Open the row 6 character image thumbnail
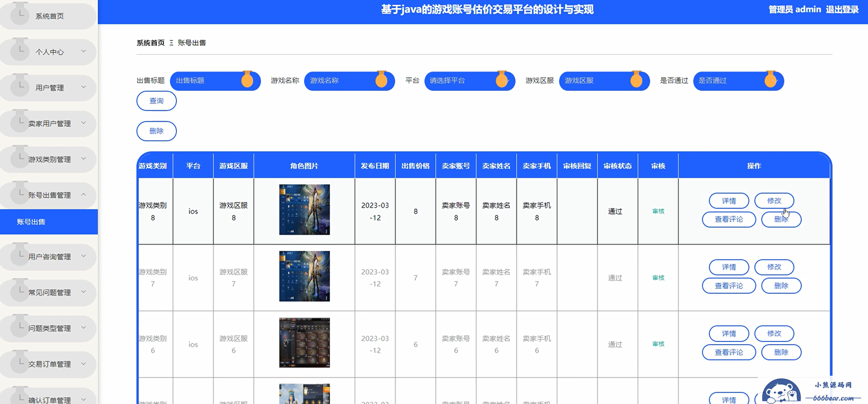Viewport: 868px width, 404px height. coord(304,343)
